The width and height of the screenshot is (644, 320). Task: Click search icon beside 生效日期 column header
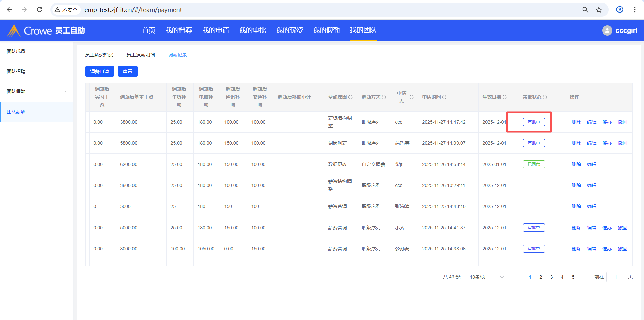tap(505, 97)
